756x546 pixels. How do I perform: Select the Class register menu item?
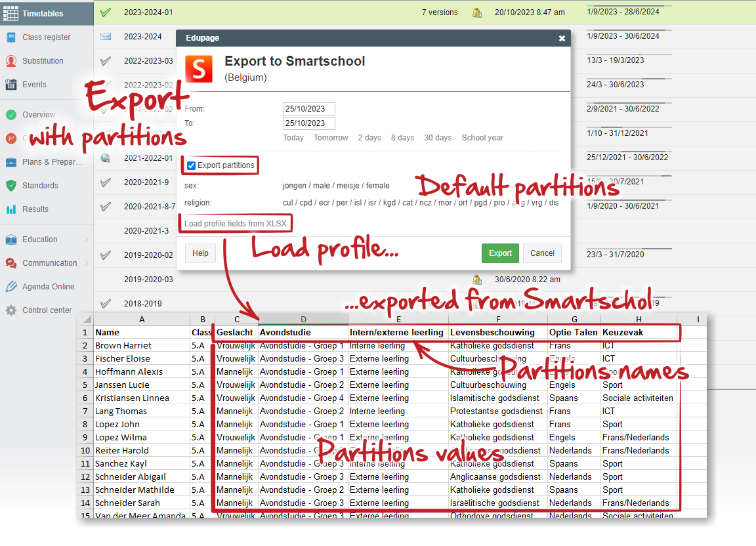pyautogui.click(x=47, y=37)
